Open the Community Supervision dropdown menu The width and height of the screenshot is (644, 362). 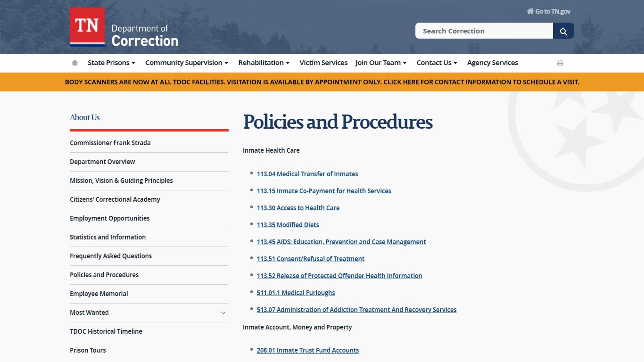click(187, 63)
